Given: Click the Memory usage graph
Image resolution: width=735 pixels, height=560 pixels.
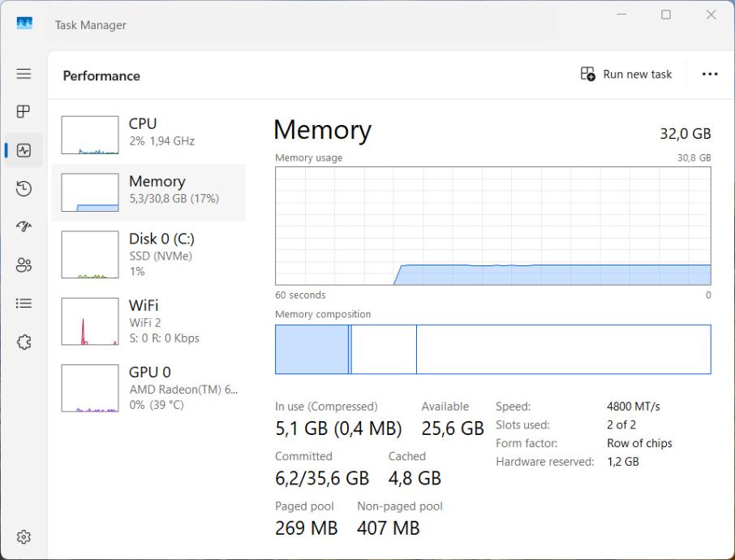Looking at the screenshot, I should click(x=492, y=226).
